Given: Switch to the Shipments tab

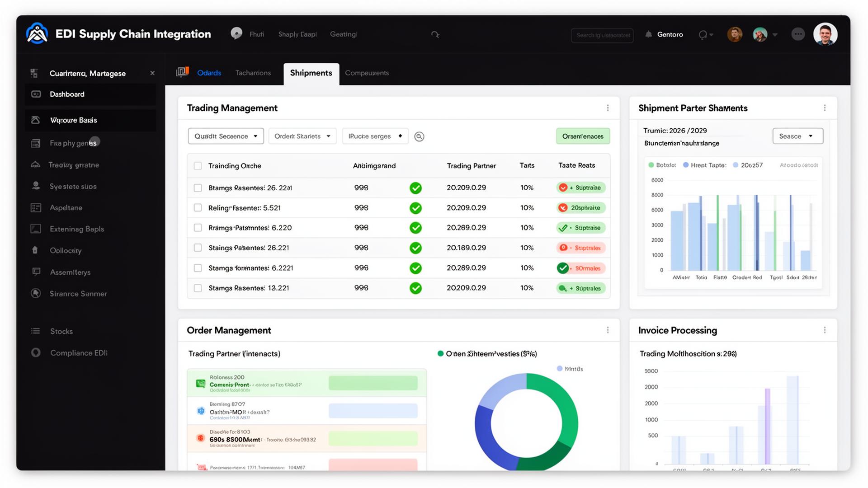Looking at the screenshot, I should 311,73.
